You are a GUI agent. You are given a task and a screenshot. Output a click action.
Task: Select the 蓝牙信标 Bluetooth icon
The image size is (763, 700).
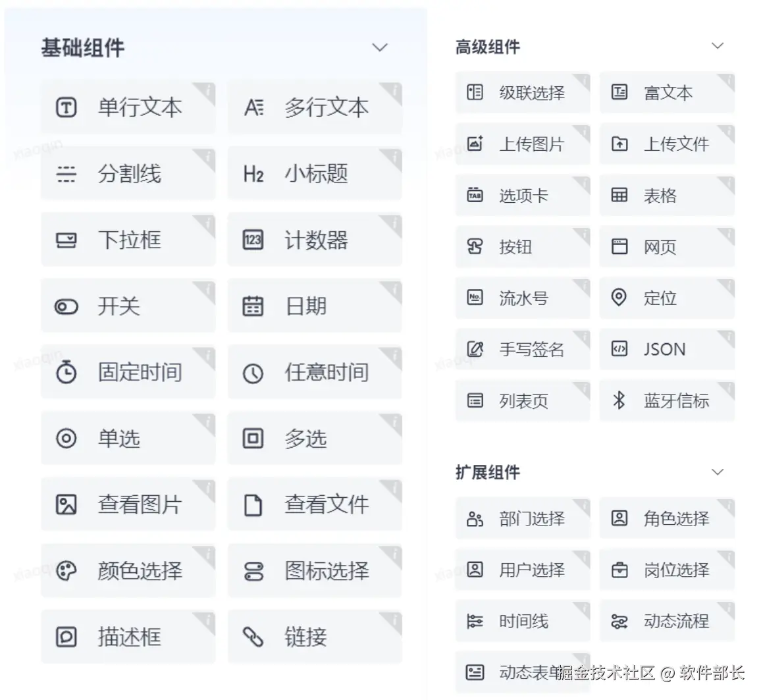619,400
